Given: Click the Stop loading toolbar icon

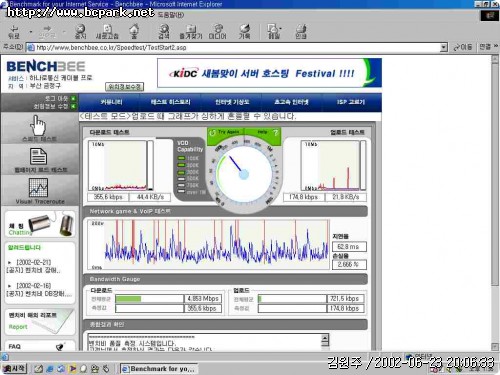Looking at the screenshot, I should click(80, 29).
